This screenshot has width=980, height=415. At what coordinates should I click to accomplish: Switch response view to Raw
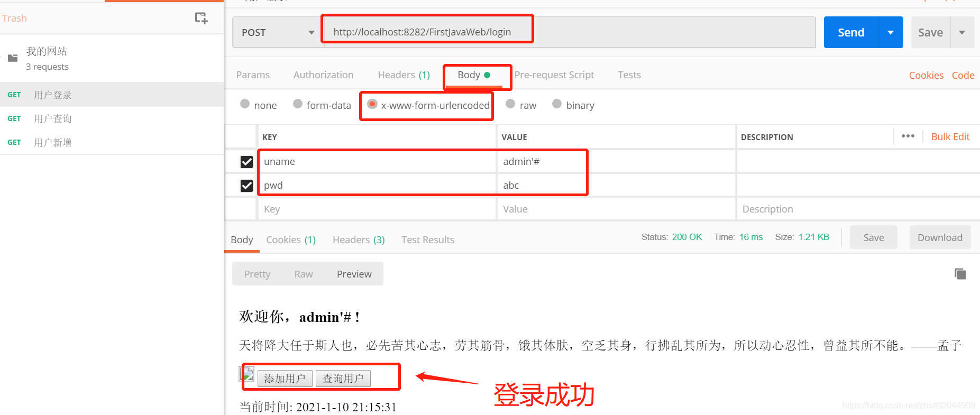304,274
